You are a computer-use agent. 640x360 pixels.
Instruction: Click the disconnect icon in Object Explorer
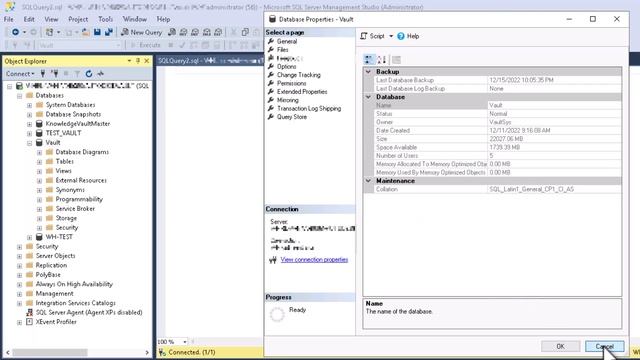(x=54, y=73)
